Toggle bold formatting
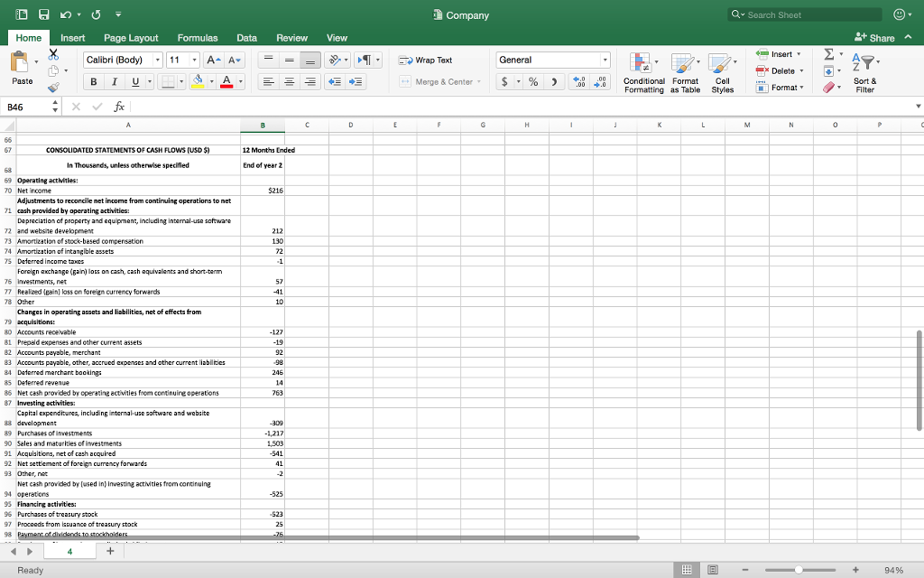Screen dimensions: 924x578 point(94,81)
